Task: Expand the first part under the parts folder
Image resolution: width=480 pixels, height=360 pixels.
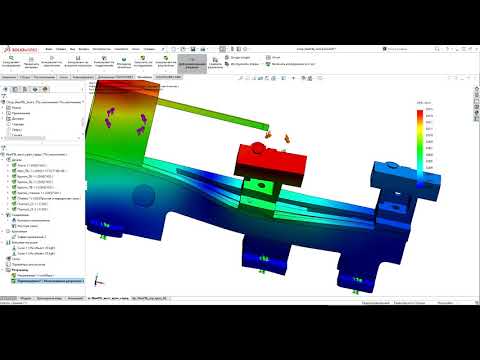Action: [8, 165]
